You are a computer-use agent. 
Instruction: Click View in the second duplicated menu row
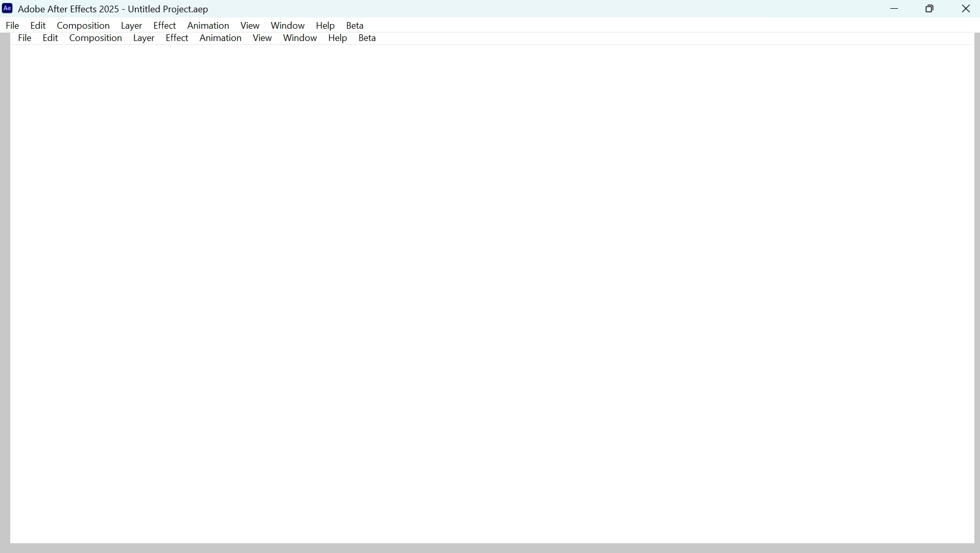pos(262,38)
